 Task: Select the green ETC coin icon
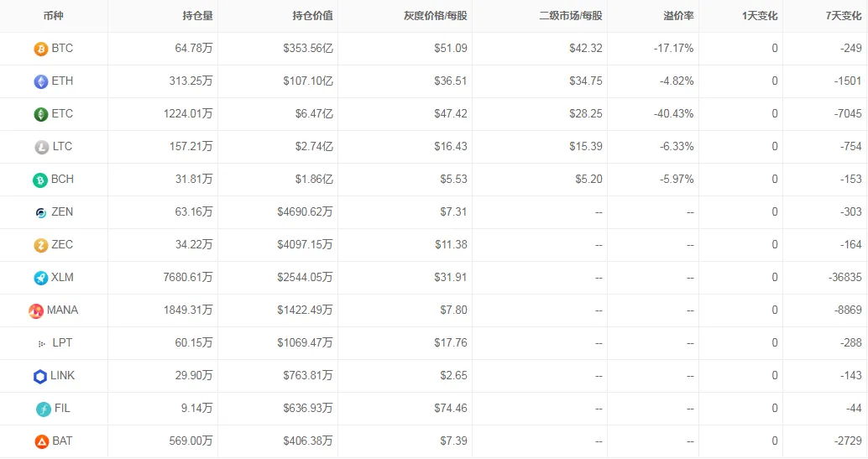[x=41, y=115]
